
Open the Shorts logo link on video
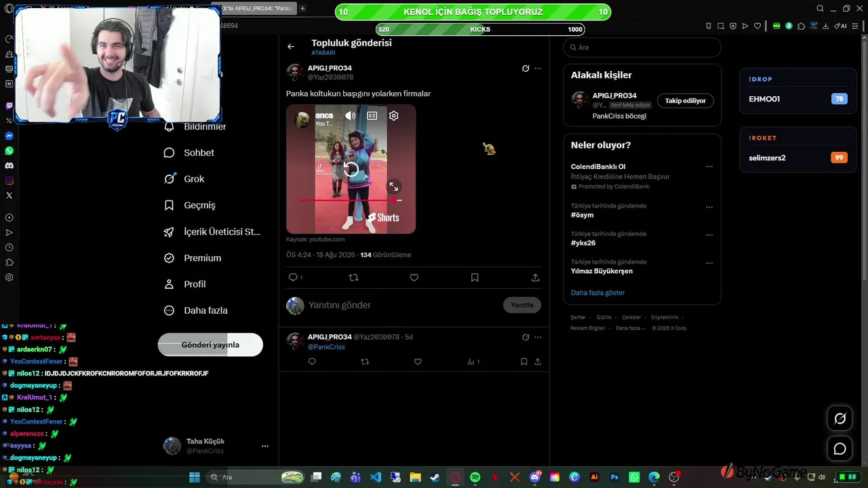tap(383, 218)
